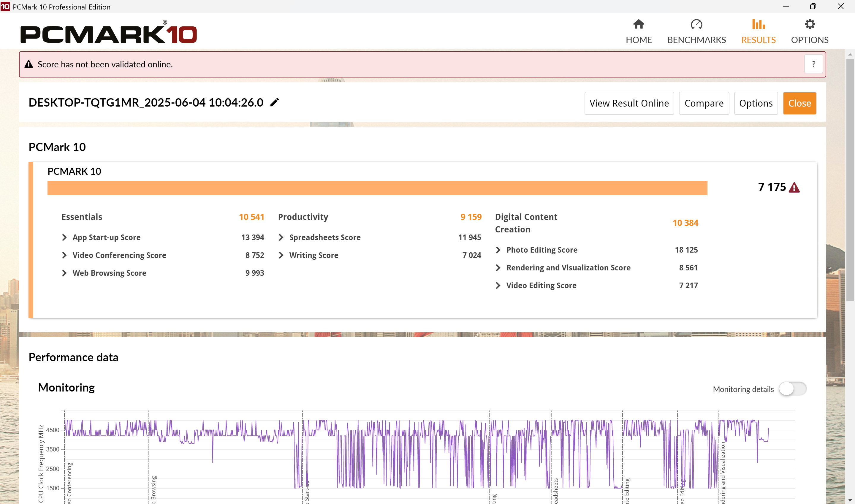Open the question mark help button

813,64
